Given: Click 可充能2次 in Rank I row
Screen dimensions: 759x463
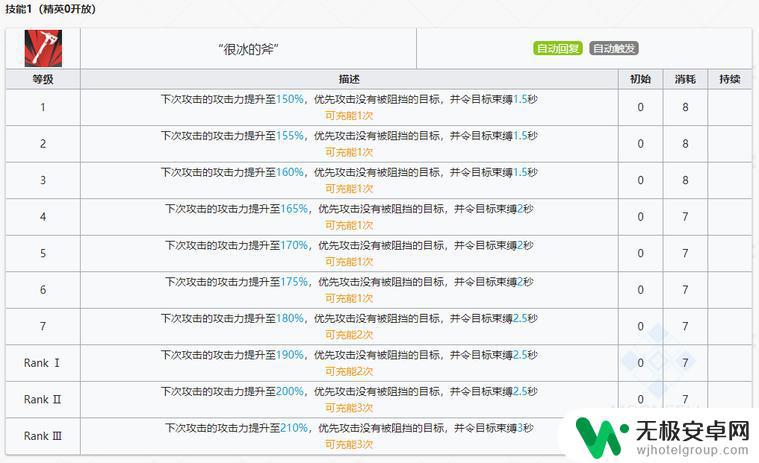Looking at the screenshot, I should coord(349,372).
